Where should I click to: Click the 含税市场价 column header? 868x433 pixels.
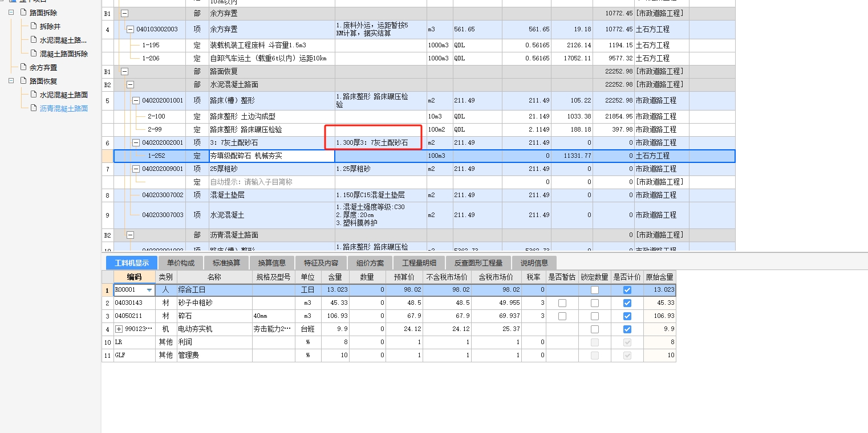coord(496,277)
